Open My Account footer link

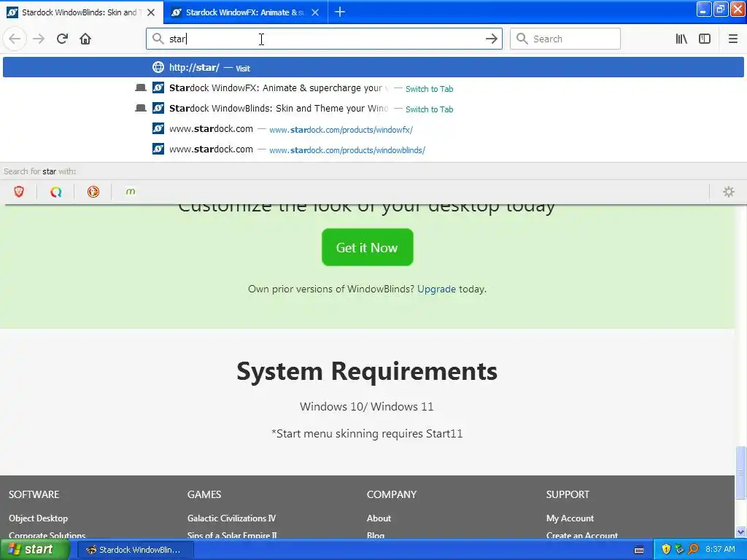tap(570, 518)
